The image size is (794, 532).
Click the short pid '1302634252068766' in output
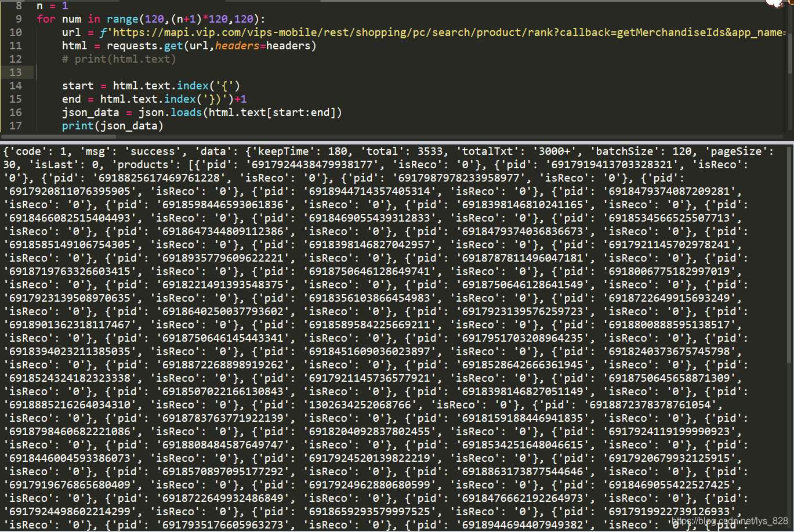point(362,405)
